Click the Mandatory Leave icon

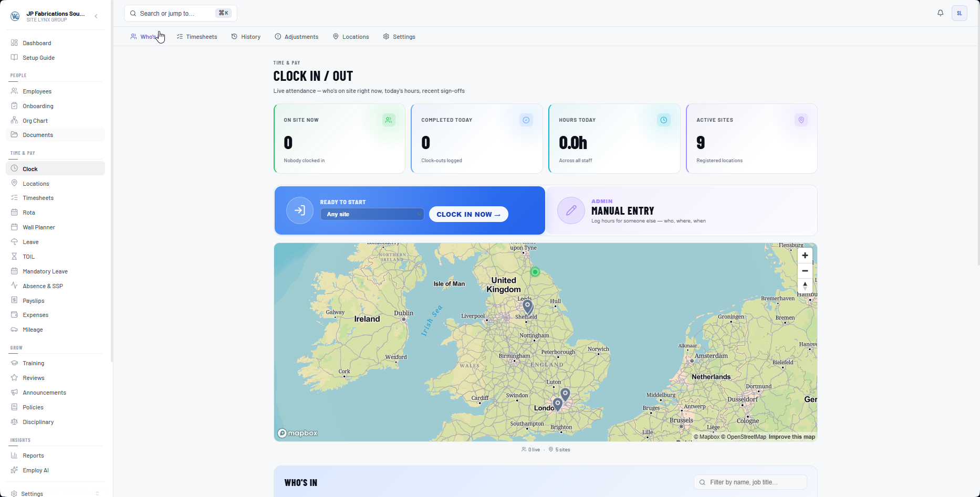pyautogui.click(x=14, y=271)
